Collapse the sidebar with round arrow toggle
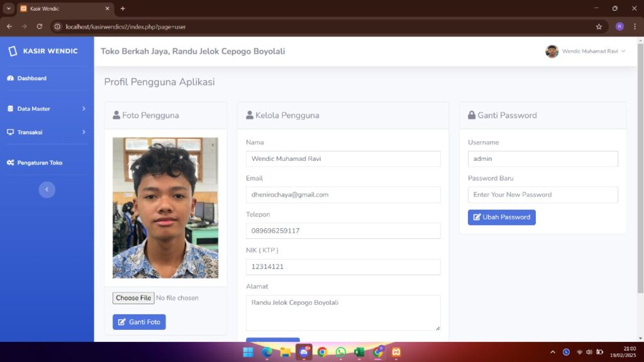Viewport: 644px width, 362px height. [47, 190]
